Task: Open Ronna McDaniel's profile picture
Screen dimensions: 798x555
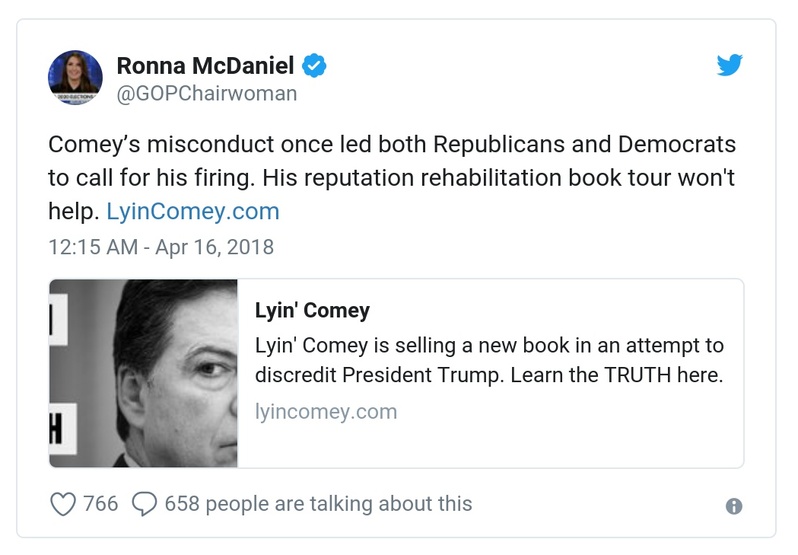Action: click(75, 75)
